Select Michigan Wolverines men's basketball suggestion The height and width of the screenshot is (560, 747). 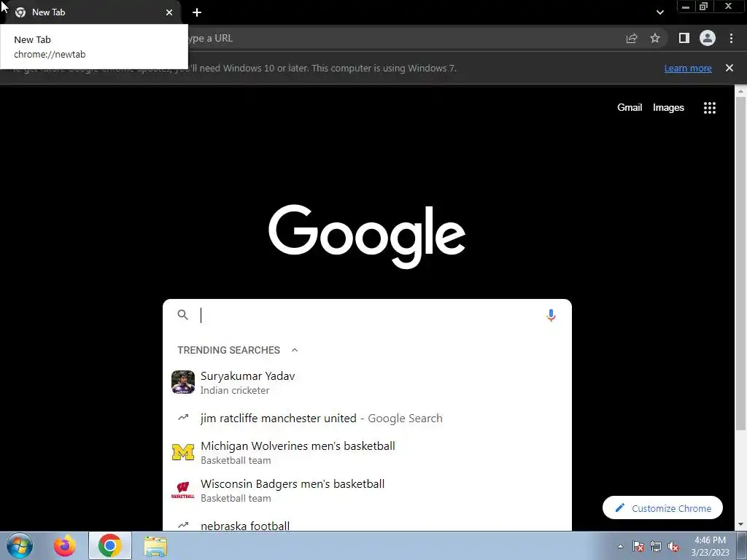point(367,452)
